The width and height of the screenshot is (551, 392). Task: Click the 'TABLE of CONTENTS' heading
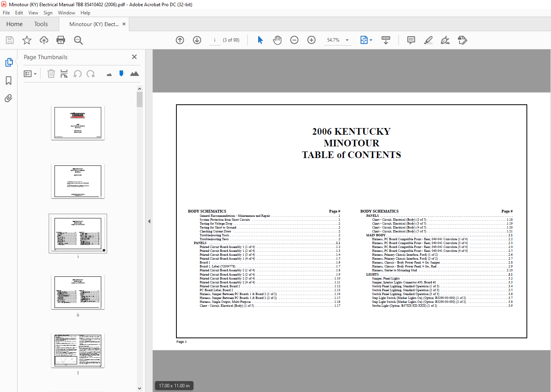[351, 155]
